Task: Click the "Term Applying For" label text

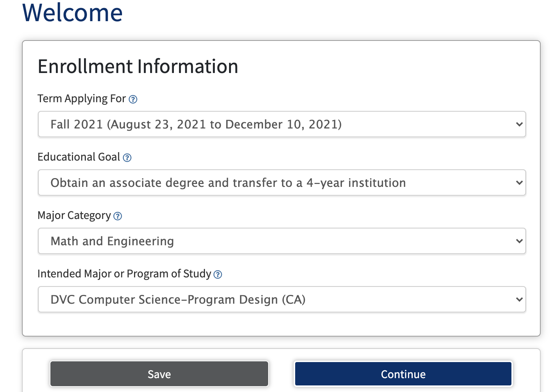Action: (81, 99)
